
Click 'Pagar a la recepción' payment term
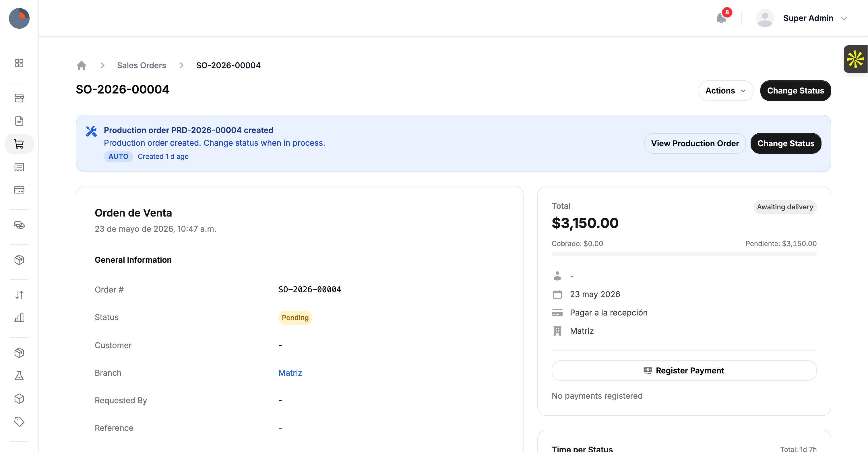(609, 313)
